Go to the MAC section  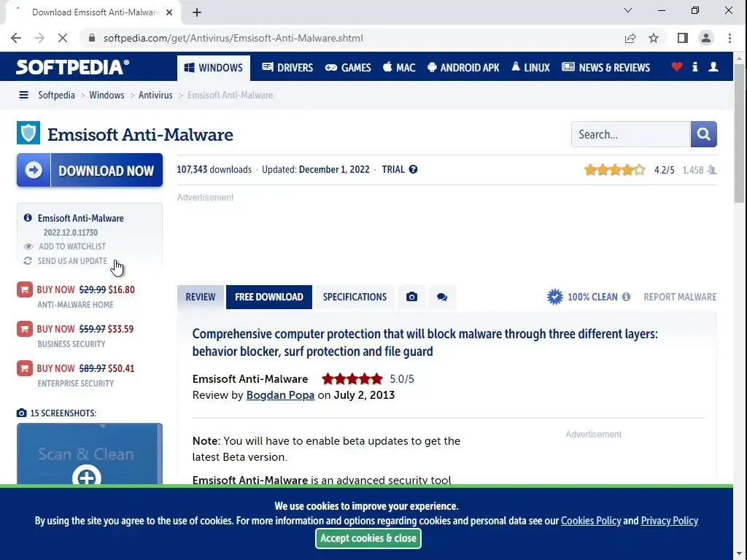coord(399,68)
